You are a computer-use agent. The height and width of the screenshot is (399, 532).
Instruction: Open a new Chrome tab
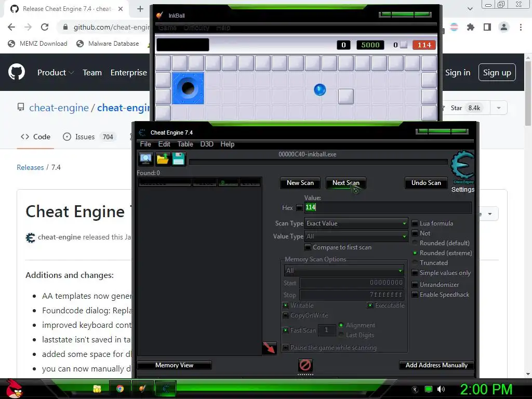coord(140,9)
